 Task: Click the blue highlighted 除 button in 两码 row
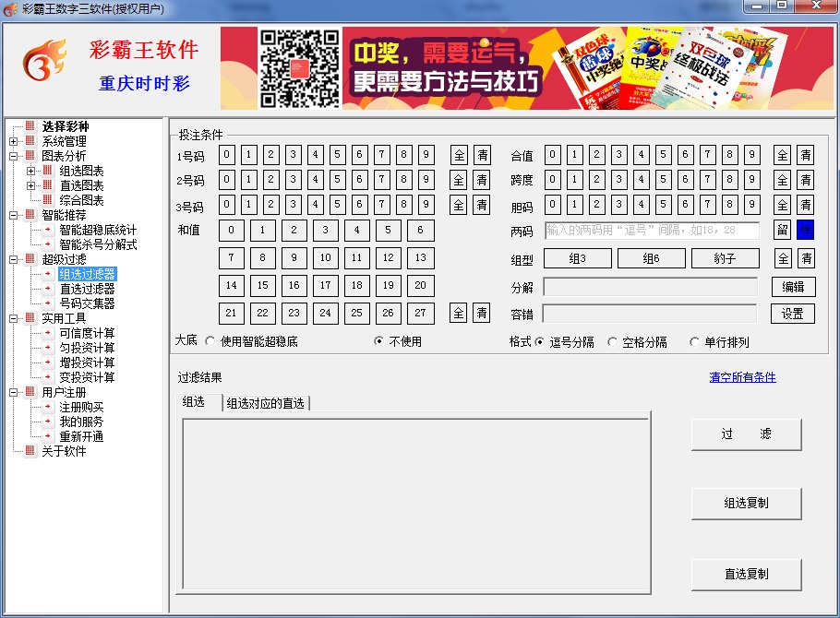click(805, 230)
